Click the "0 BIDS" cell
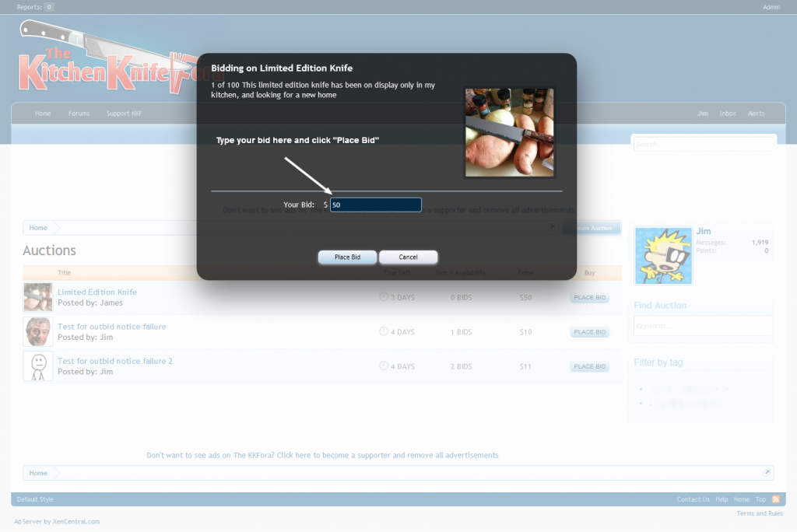 point(461,298)
